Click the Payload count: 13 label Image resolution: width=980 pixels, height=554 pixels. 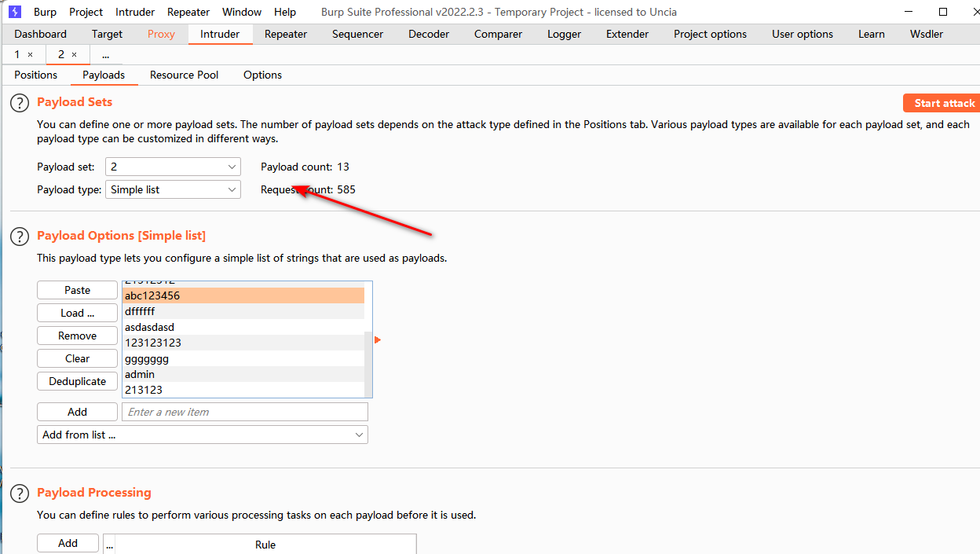tap(305, 167)
